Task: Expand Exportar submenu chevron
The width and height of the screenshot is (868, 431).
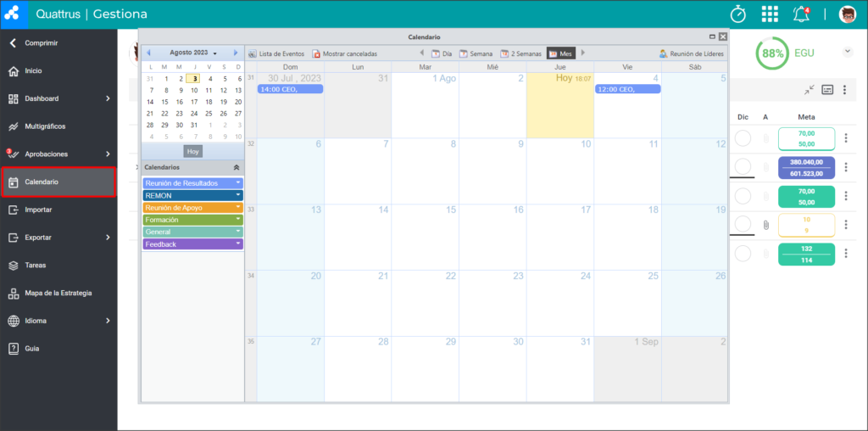Action: coord(108,238)
